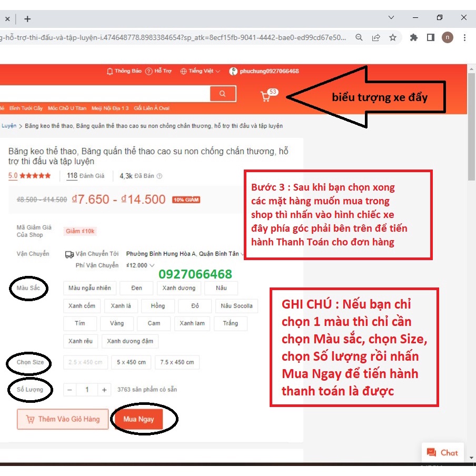The image size is (476, 476).
Task: Bookmark this page with the star icon
Action: [393, 37]
